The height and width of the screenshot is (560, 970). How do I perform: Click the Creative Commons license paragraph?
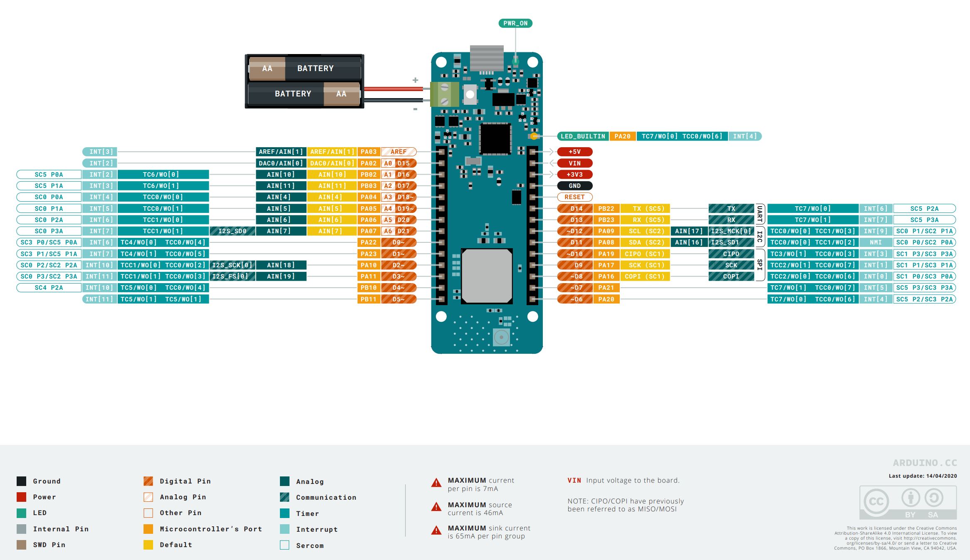(x=895, y=538)
